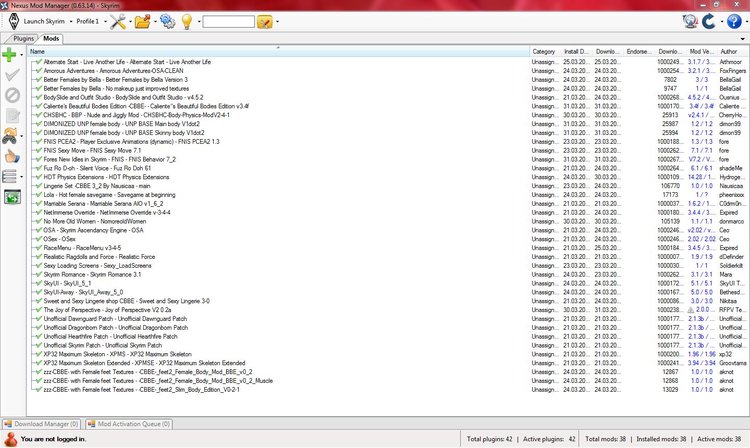750x448 pixels.
Task: Click the green plus add mod icon
Action: coord(9,55)
